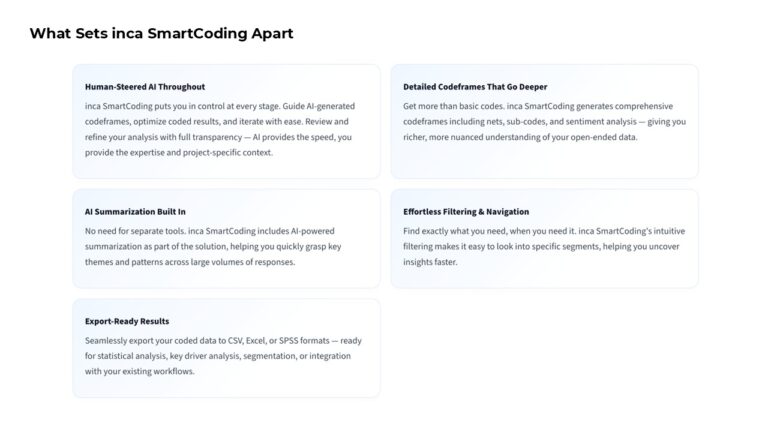Click the text 'Get more than basic codes'
The image size is (768, 432).
click(x=453, y=106)
